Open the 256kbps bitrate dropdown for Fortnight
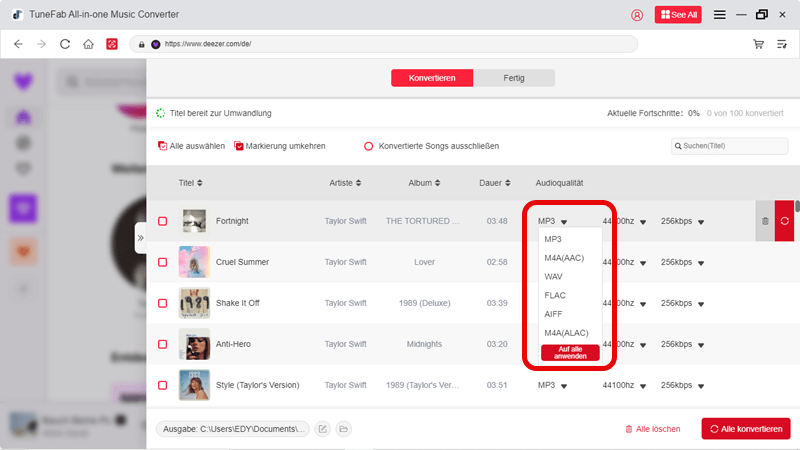Image resolution: width=800 pixels, height=450 pixels. (x=682, y=221)
